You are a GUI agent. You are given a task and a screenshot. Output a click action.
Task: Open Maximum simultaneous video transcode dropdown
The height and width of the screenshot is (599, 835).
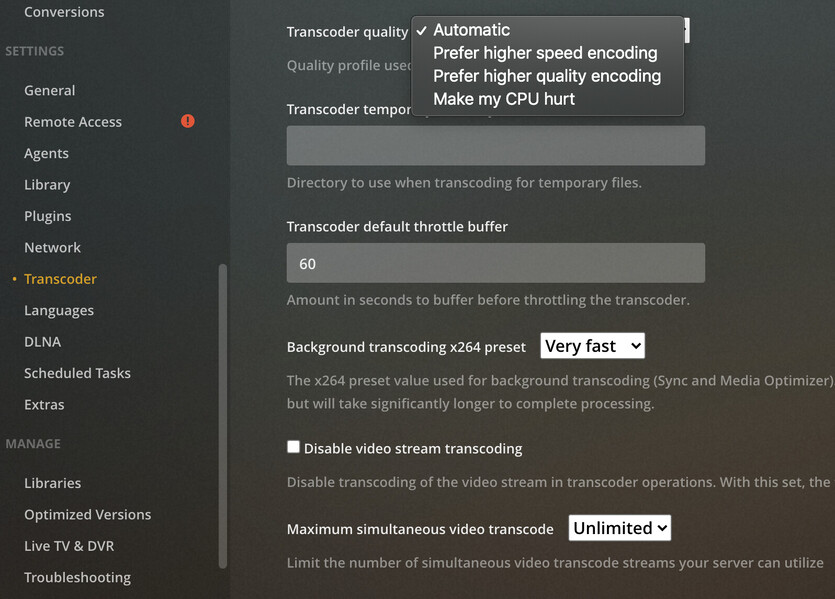[x=619, y=528]
